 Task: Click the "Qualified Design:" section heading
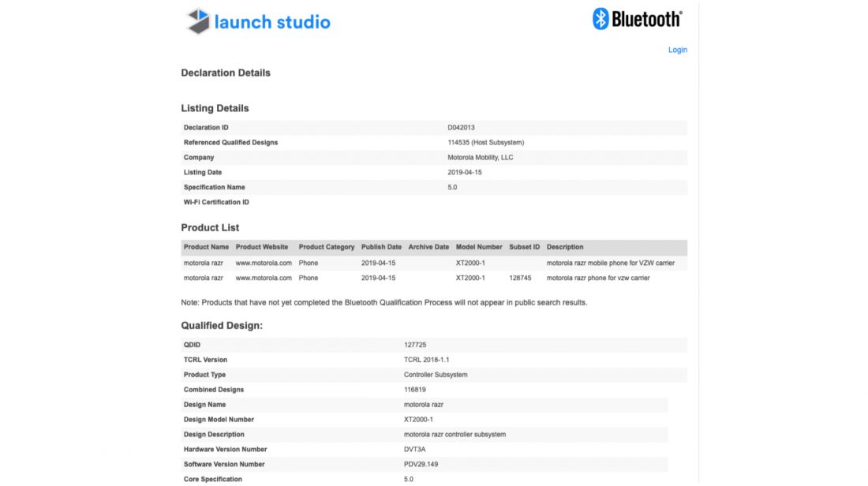[222, 325]
